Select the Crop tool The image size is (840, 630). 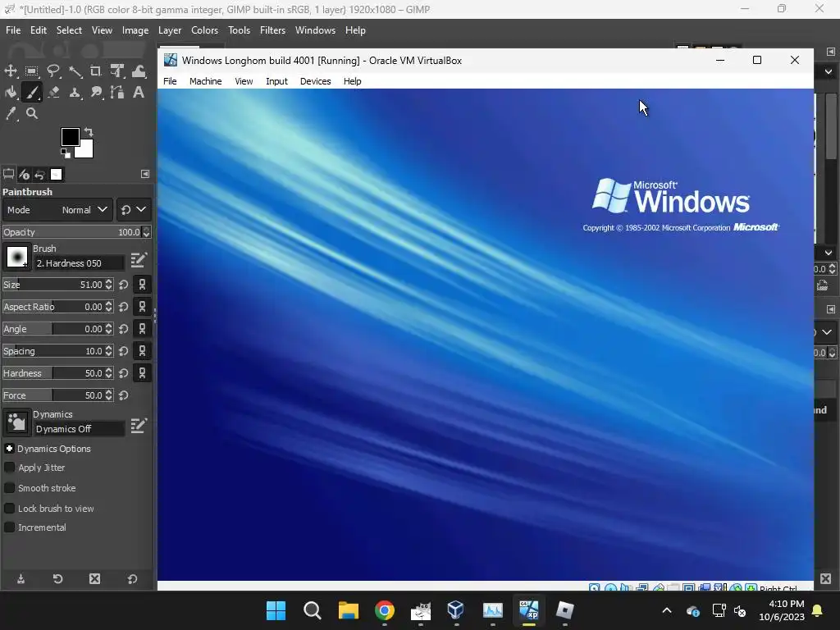[96, 71]
